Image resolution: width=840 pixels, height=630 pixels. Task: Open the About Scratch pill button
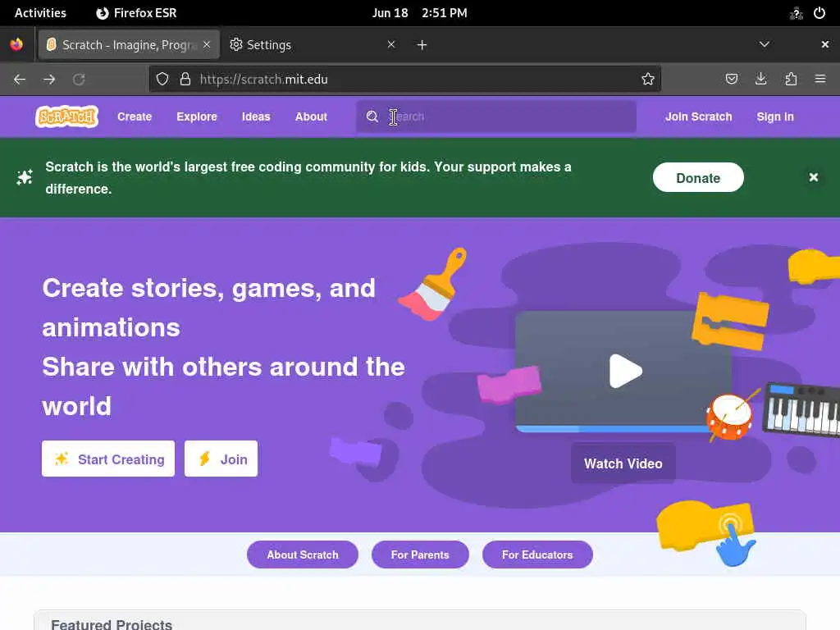(x=303, y=555)
